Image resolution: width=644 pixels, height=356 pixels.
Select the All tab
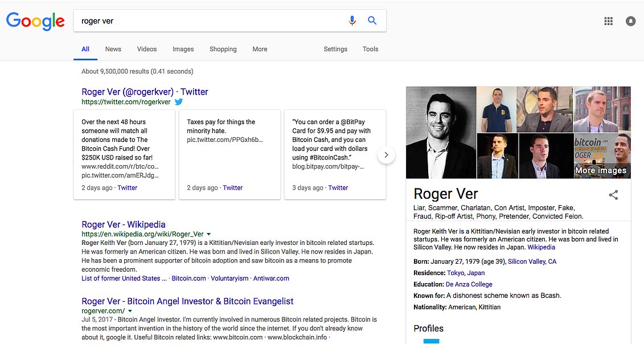85,49
